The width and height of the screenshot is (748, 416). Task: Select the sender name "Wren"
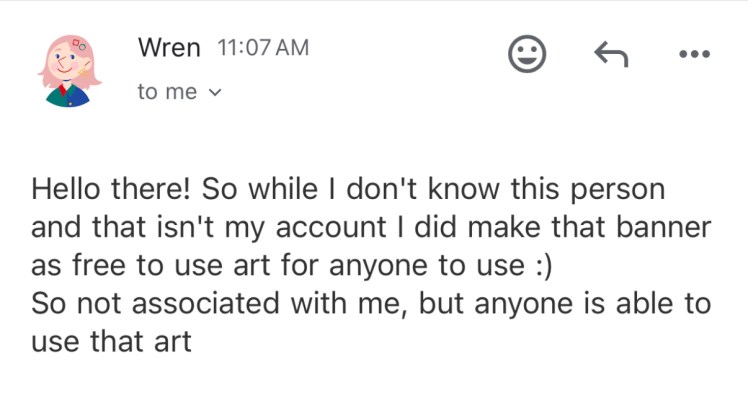(169, 47)
